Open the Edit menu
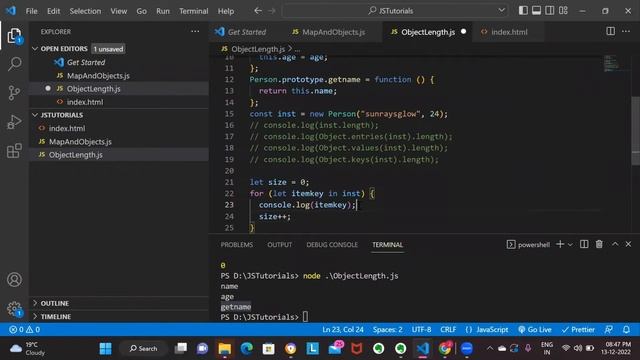The width and height of the screenshot is (640, 360). (53, 11)
